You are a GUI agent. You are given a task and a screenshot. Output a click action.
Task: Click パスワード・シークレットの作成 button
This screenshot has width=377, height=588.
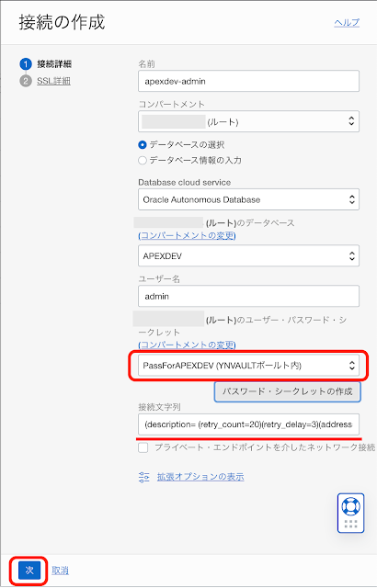click(287, 392)
